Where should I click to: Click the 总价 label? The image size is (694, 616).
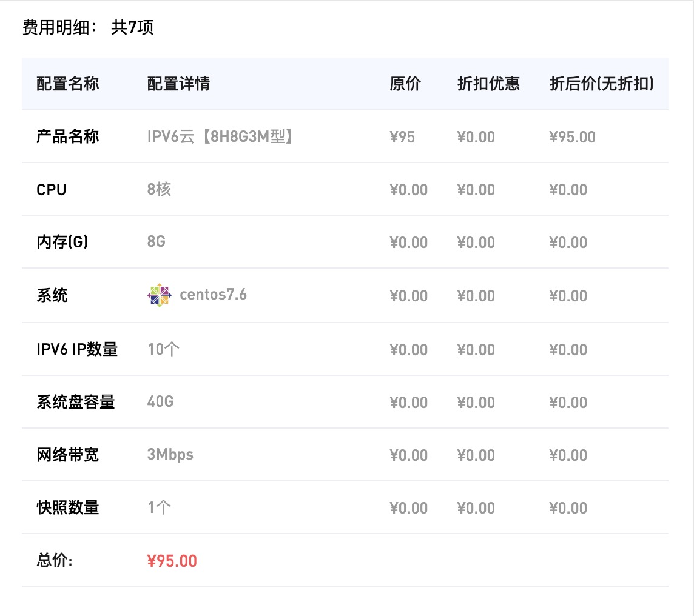[x=55, y=560]
